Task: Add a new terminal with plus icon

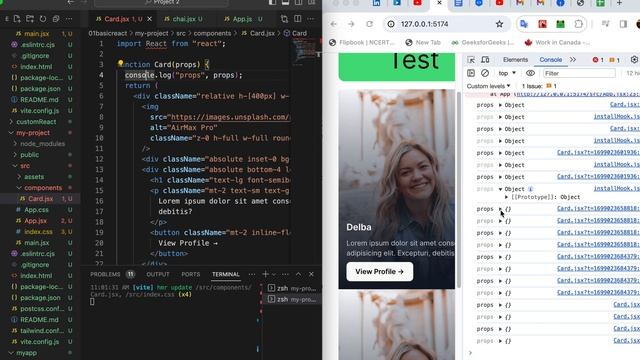Action: tap(265, 274)
